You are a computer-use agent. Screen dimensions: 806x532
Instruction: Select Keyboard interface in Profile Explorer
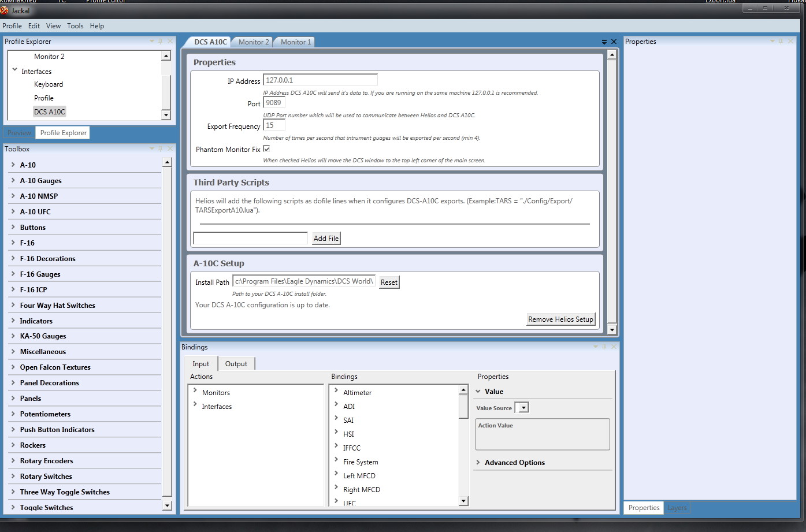[49, 84]
